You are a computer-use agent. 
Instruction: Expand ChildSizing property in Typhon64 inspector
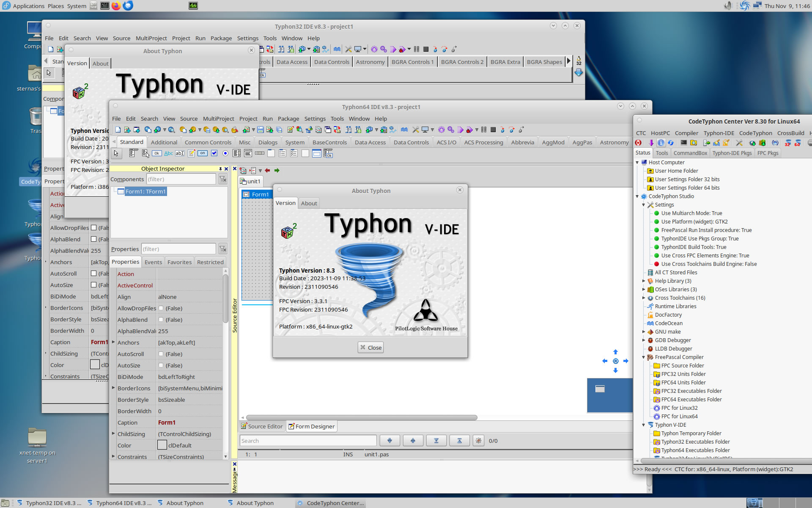113,433
